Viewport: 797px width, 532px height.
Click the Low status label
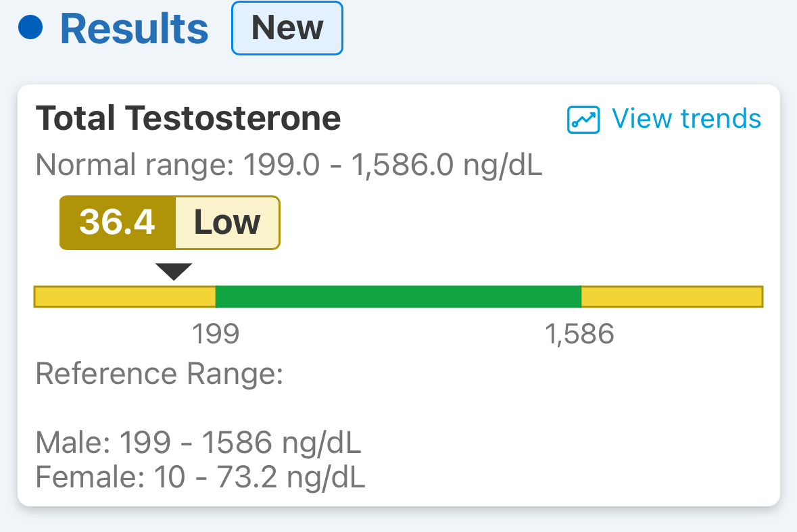227,222
